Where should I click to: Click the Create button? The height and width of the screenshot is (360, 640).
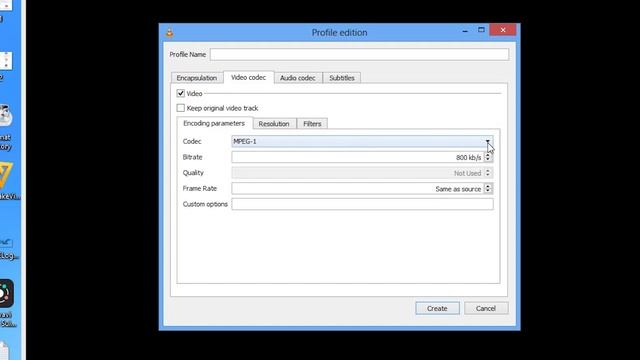coord(438,309)
